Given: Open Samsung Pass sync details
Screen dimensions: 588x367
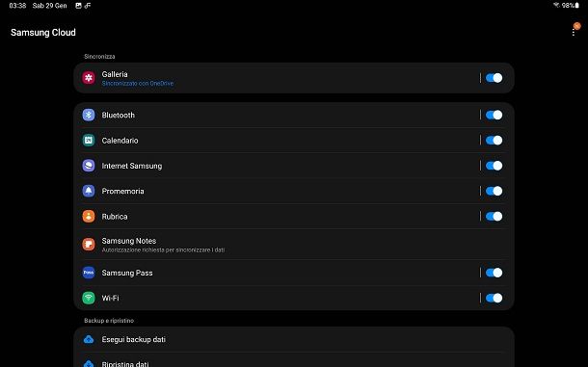Looking at the screenshot, I should click(x=294, y=273).
